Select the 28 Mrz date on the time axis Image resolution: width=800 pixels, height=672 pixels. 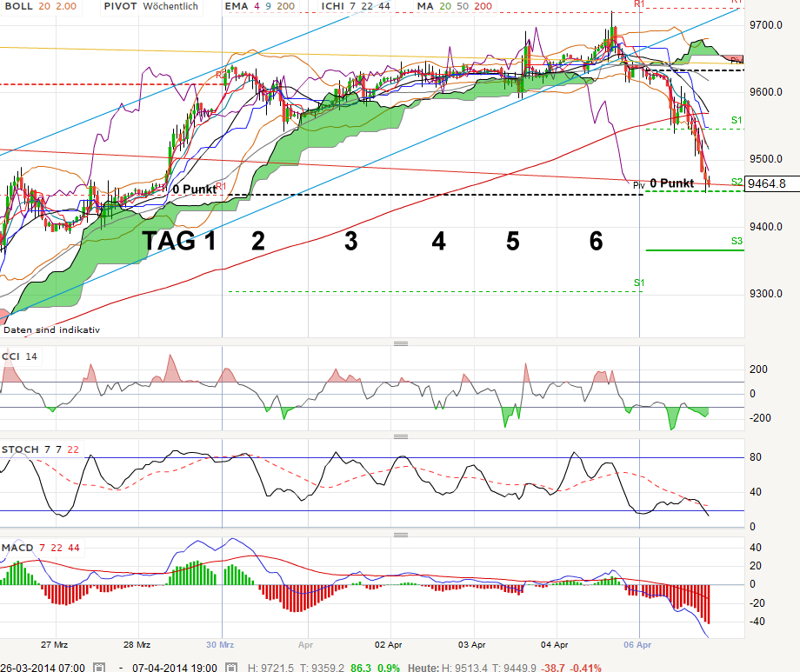tap(137, 644)
